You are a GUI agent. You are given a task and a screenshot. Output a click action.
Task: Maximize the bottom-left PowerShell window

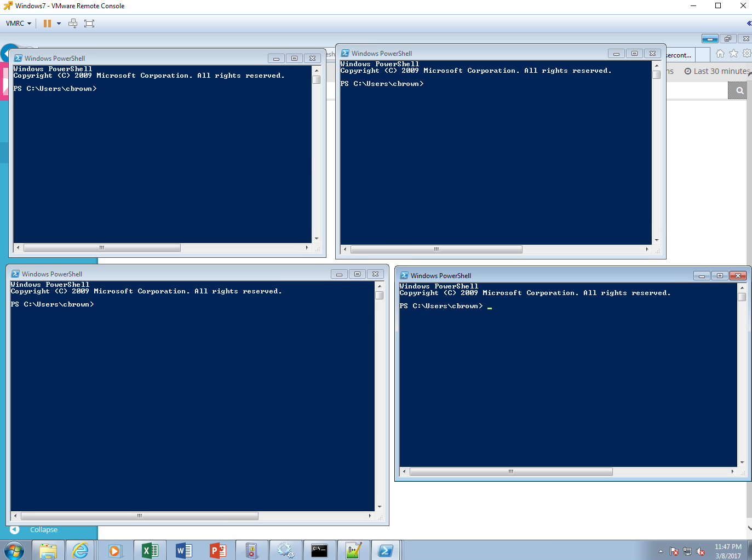[x=357, y=274]
